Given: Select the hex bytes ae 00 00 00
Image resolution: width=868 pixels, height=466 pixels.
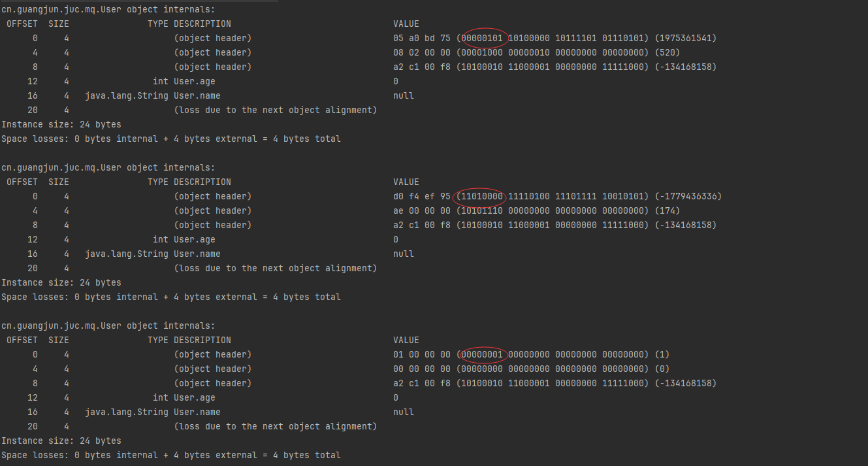Looking at the screenshot, I should (422, 211).
